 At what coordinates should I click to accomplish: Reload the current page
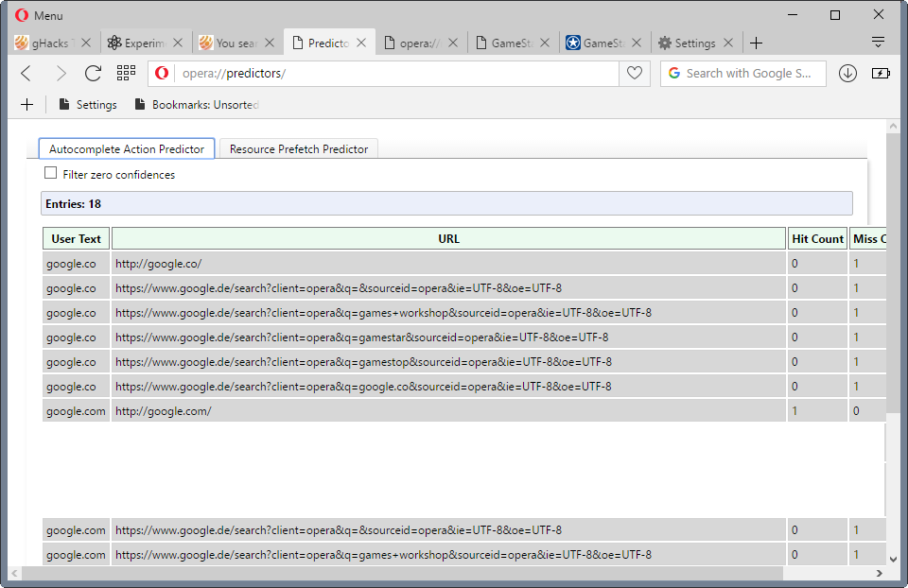pyautogui.click(x=94, y=74)
